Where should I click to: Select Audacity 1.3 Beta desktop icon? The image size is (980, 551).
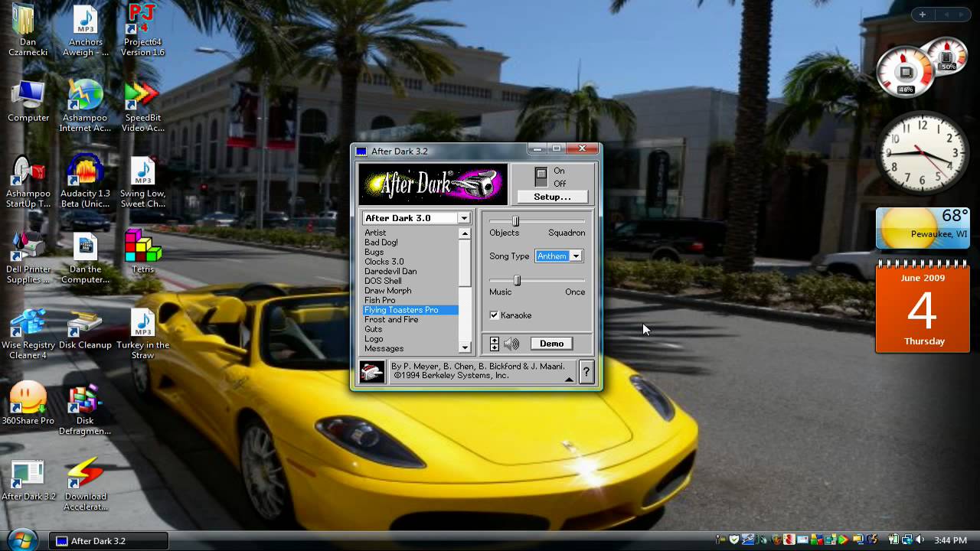85,181
